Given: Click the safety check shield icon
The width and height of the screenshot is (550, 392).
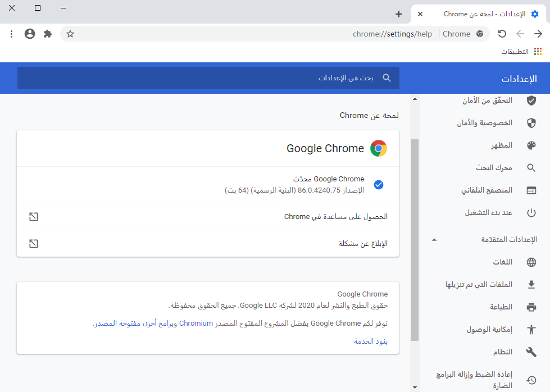Looking at the screenshot, I should 531,101.
